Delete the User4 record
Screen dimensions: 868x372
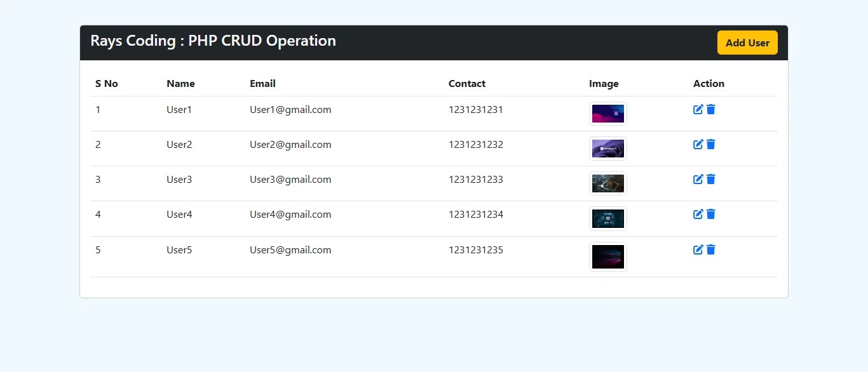coord(711,214)
